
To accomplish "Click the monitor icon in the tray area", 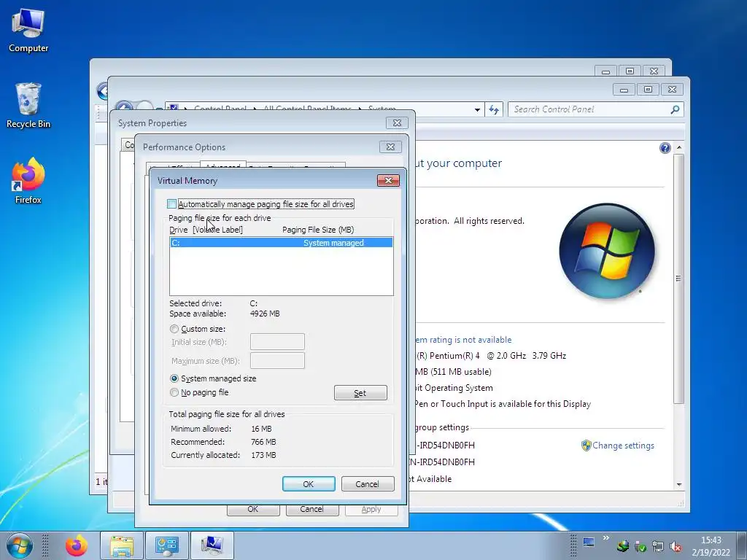I will [589, 542].
